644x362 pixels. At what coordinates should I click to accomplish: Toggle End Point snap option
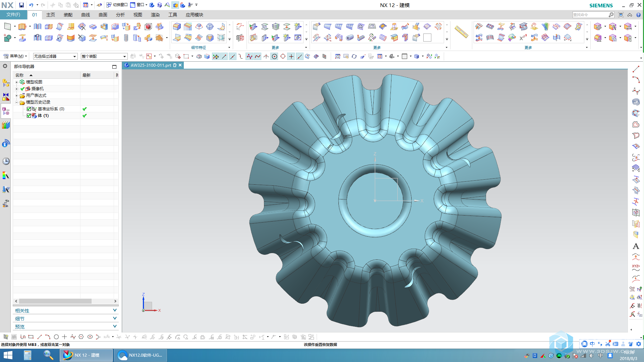pyautogui.click(x=224, y=56)
